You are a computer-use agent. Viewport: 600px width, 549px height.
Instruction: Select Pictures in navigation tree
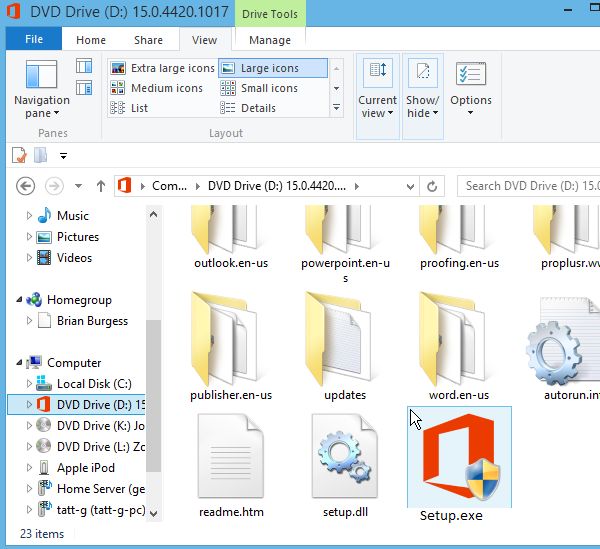pos(78,237)
